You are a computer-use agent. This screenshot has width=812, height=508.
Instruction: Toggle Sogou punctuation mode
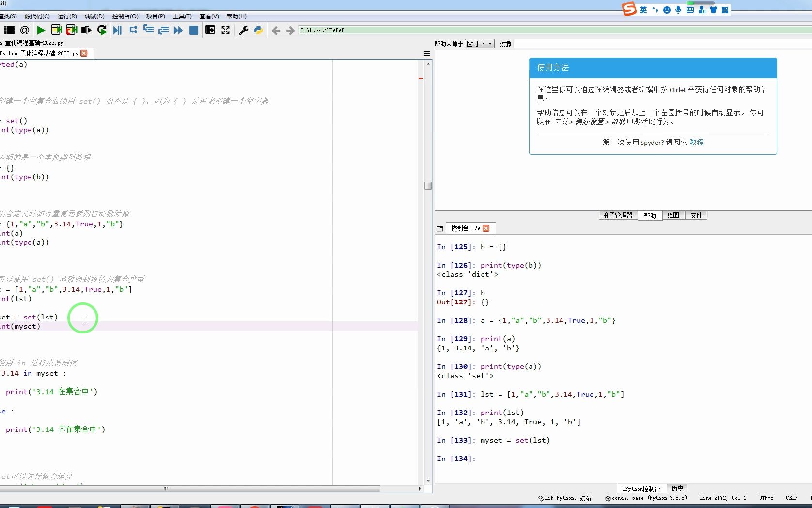pyautogui.click(x=655, y=10)
